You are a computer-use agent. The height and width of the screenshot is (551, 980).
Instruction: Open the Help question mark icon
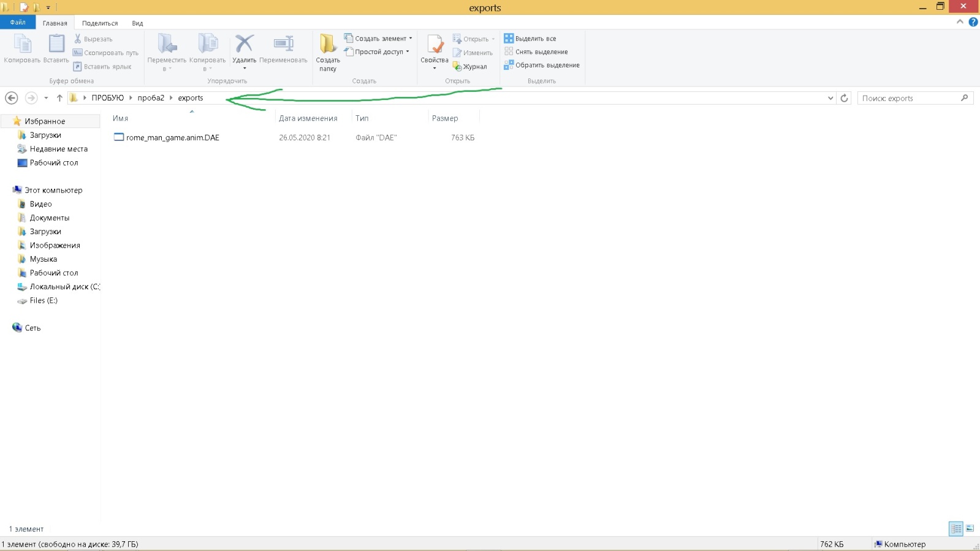click(x=973, y=22)
